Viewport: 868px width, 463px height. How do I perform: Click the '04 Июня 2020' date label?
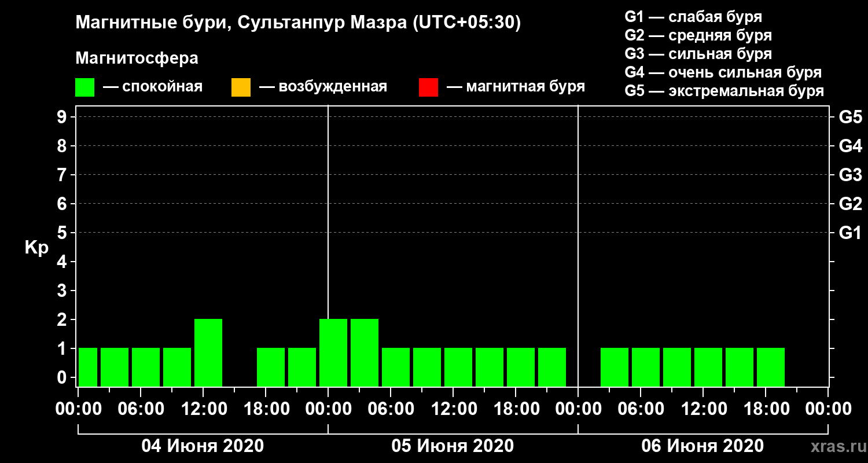tap(203, 446)
